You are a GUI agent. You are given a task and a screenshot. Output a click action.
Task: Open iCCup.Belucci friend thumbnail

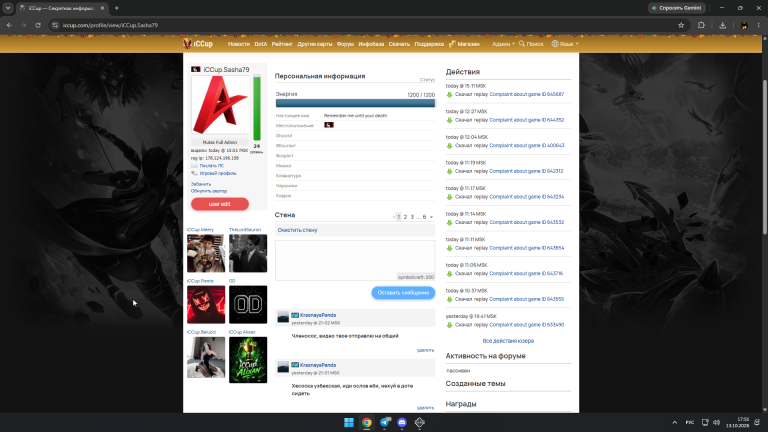click(206, 357)
